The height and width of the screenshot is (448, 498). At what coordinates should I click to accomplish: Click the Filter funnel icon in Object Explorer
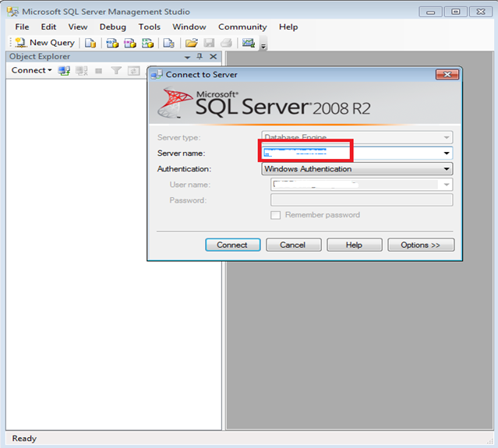pyautogui.click(x=116, y=70)
